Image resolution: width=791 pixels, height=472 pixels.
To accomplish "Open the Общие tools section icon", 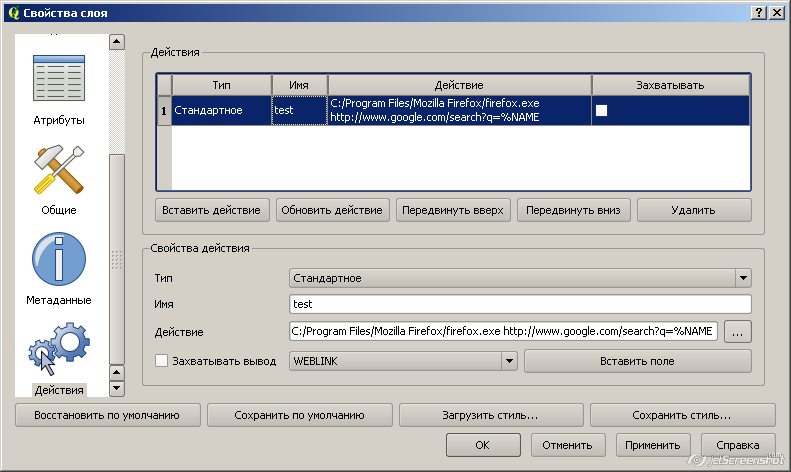I will click(x=59, y=169).
